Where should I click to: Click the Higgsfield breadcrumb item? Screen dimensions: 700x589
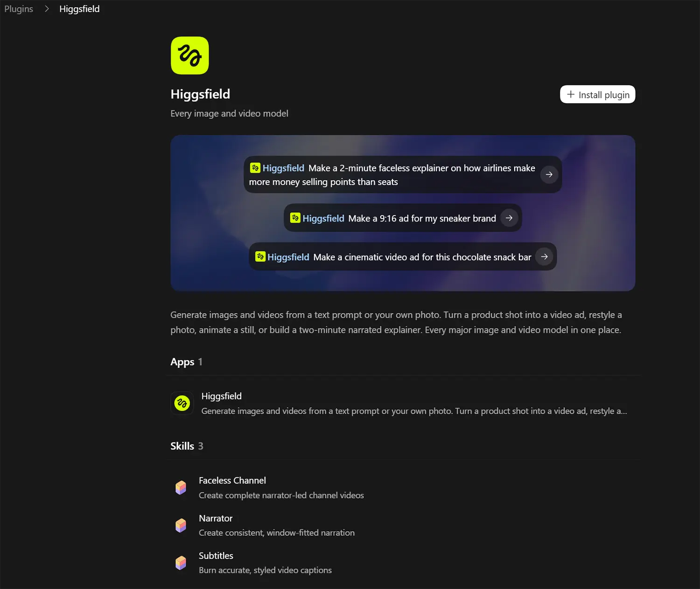tap(79, 9)
